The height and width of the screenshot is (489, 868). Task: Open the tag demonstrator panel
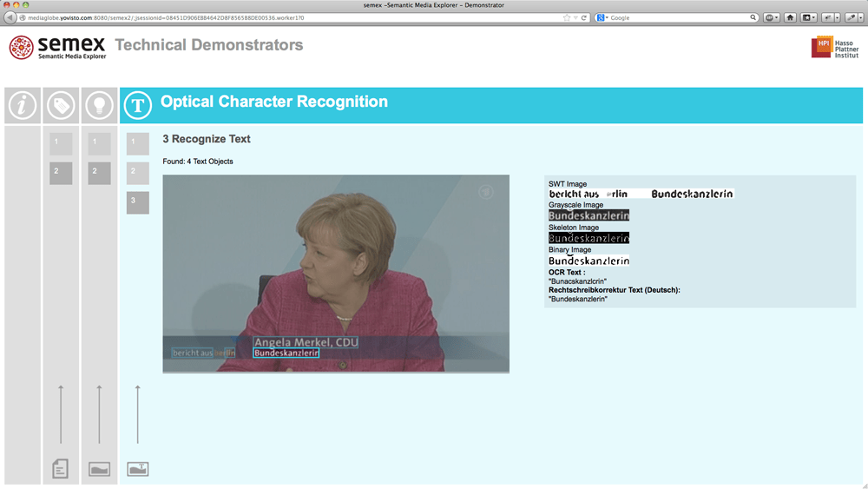click(61, 106)
